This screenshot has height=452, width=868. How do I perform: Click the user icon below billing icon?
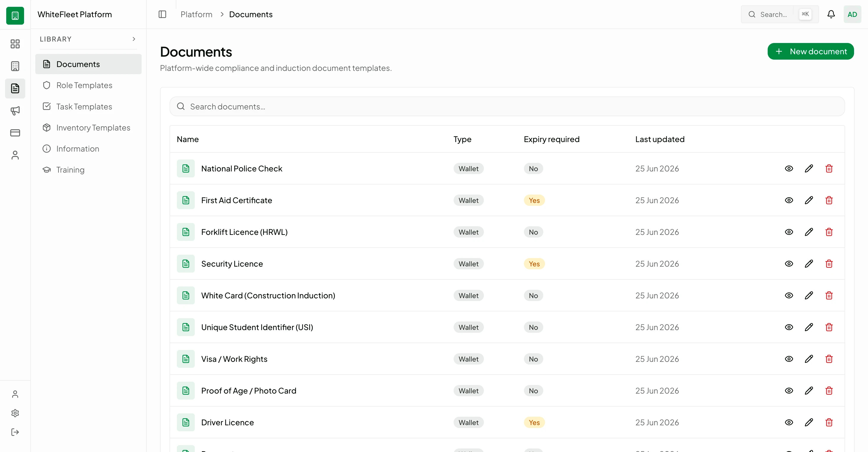click(15, 155)
